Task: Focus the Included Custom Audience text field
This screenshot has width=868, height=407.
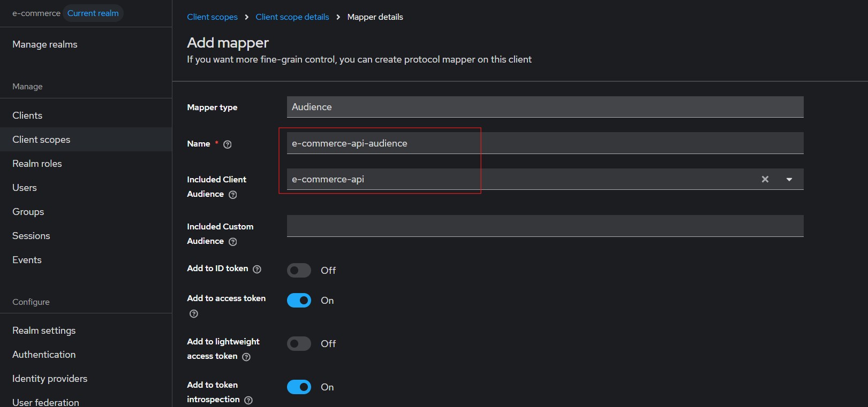Action: click(x=545, y=226)
